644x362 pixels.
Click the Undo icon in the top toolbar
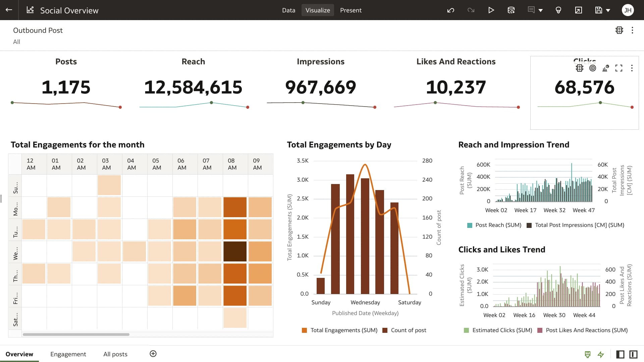click(x=450, y=10)
